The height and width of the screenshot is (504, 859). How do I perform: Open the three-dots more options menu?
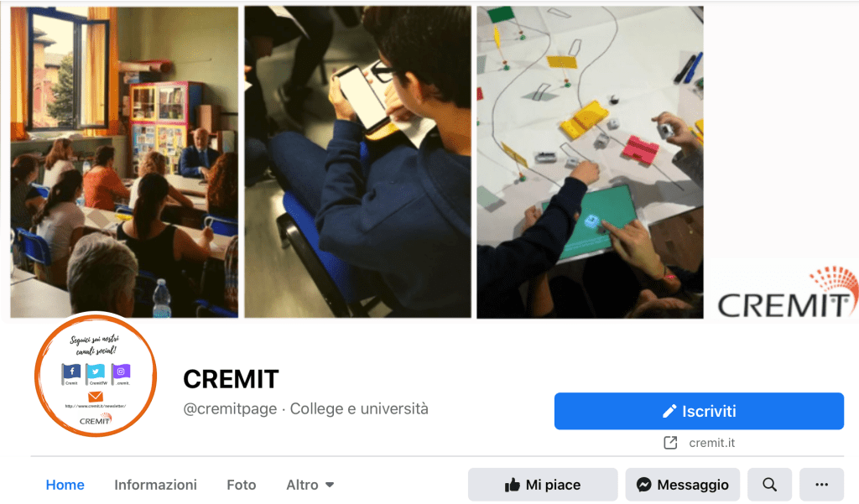[x=822, y=485]
